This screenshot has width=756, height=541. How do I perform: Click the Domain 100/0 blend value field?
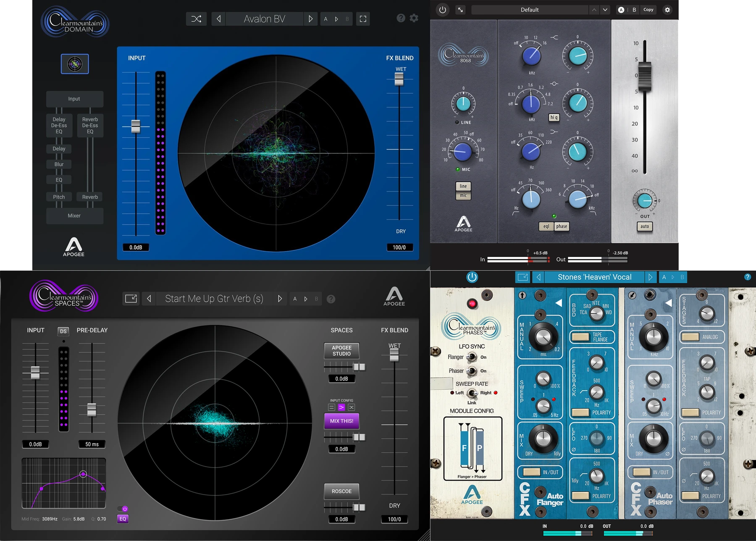(x=399, y=247)
